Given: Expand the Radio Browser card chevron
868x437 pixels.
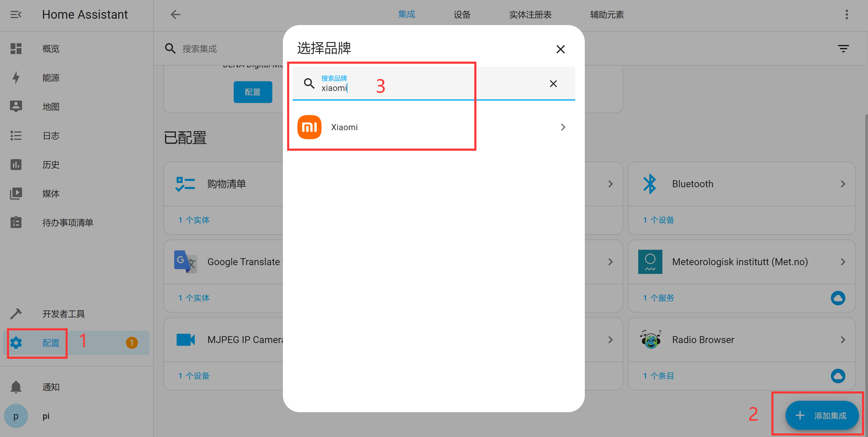Looking at the screenshot, I should (843, 340).
